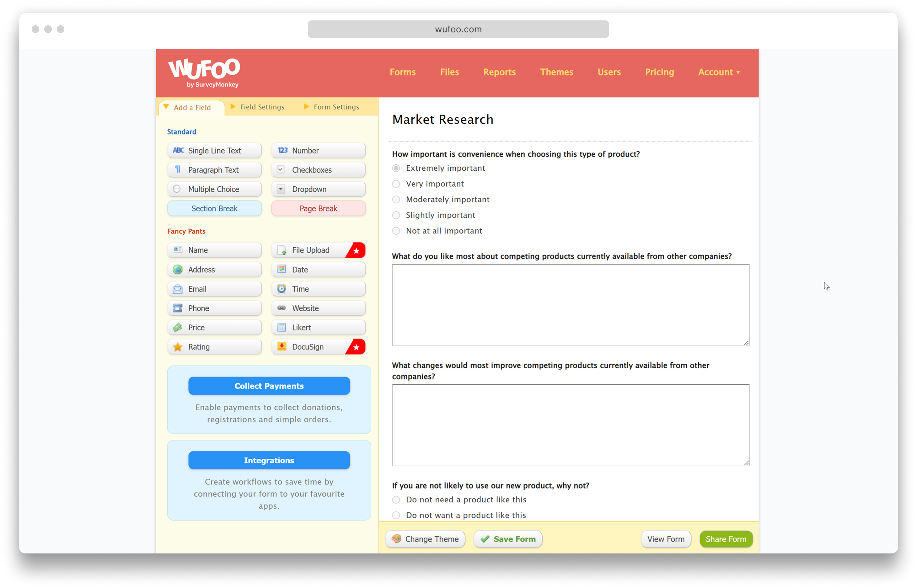This screenshot has width=917, height=588.
Task: Open the Change Theme palette
Action: coord(425,539)
